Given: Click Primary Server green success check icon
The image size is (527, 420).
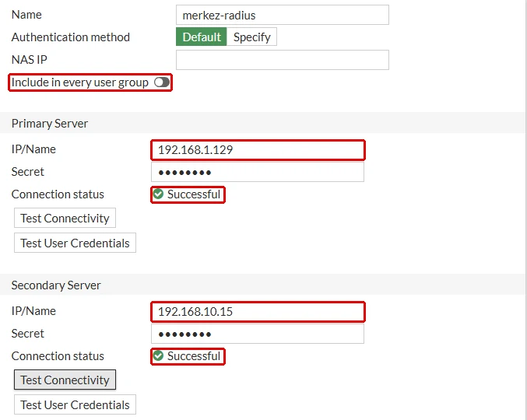Looking at the screenshot, I should pos(158,194).
